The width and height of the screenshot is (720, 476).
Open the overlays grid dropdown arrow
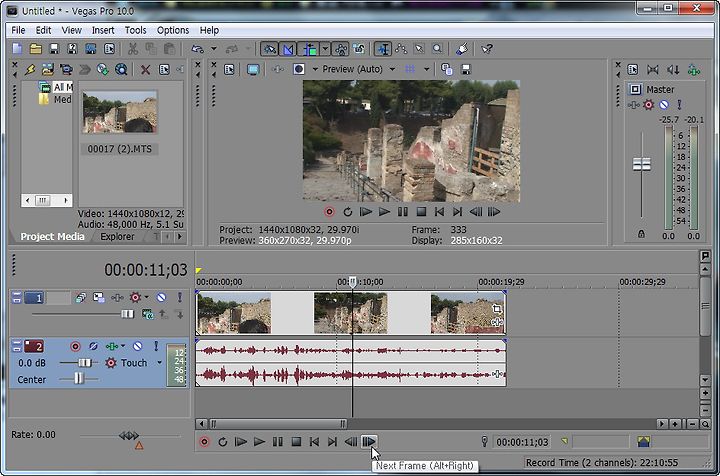[426, 69]
